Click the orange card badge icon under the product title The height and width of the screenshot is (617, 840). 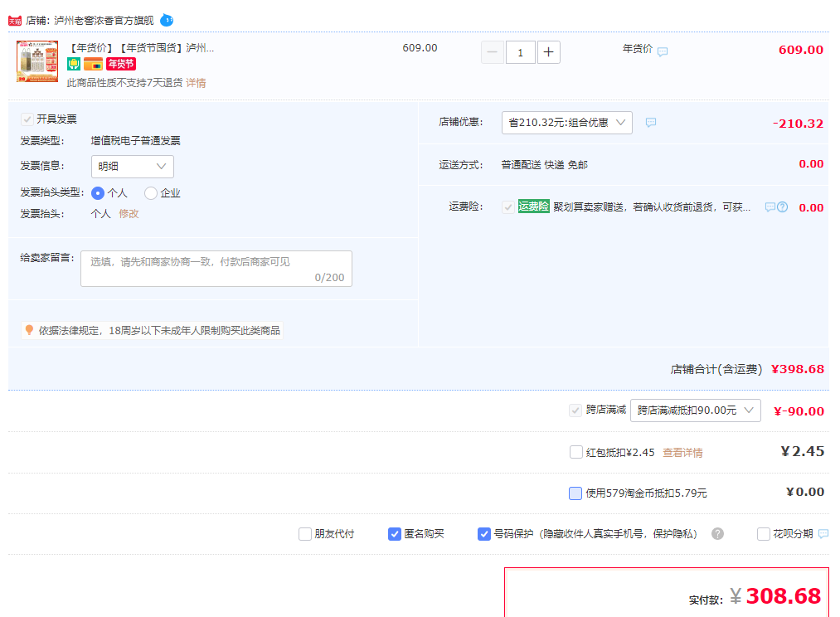pos(93,65)
